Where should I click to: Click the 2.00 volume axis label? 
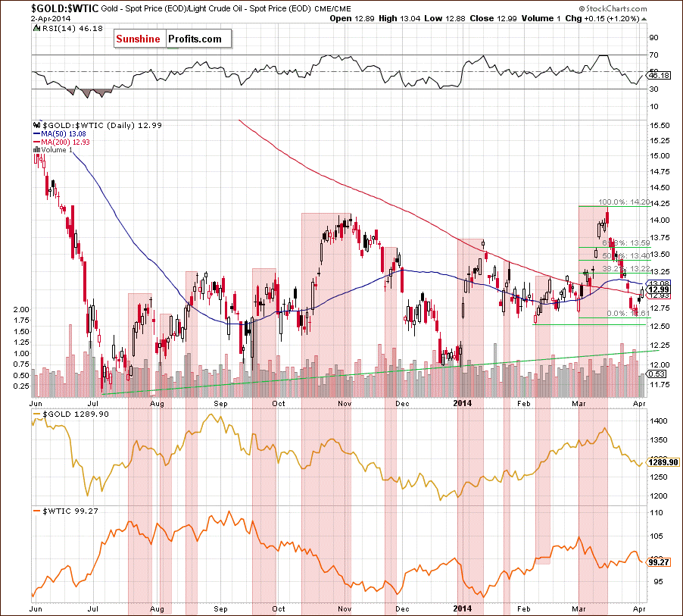[x=21, y=310]
